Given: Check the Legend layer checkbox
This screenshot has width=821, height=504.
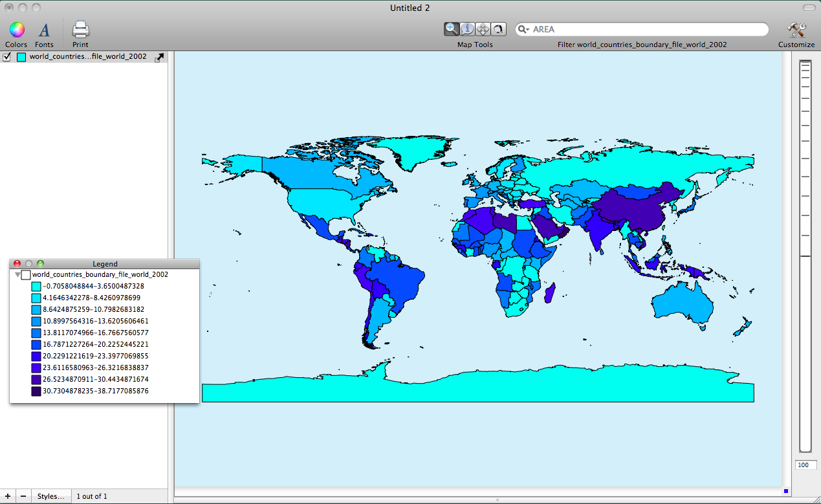Looking at the screenshot, I should (26, 275).
